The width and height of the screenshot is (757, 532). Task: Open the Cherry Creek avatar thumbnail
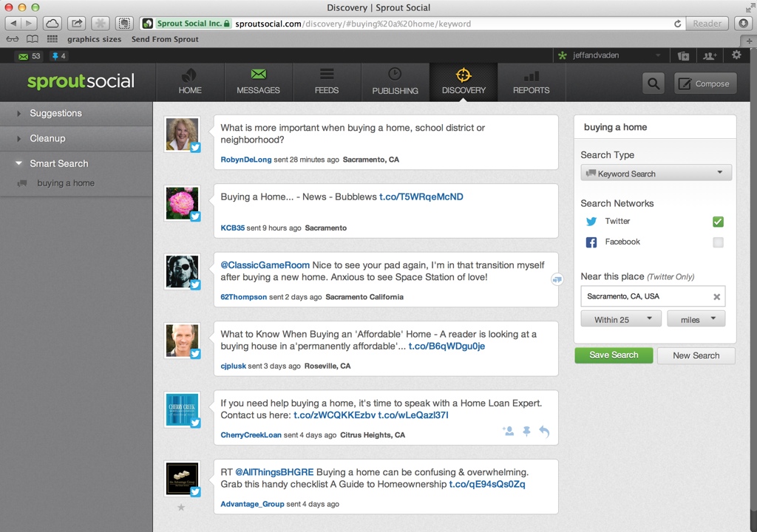coord(182,409)
